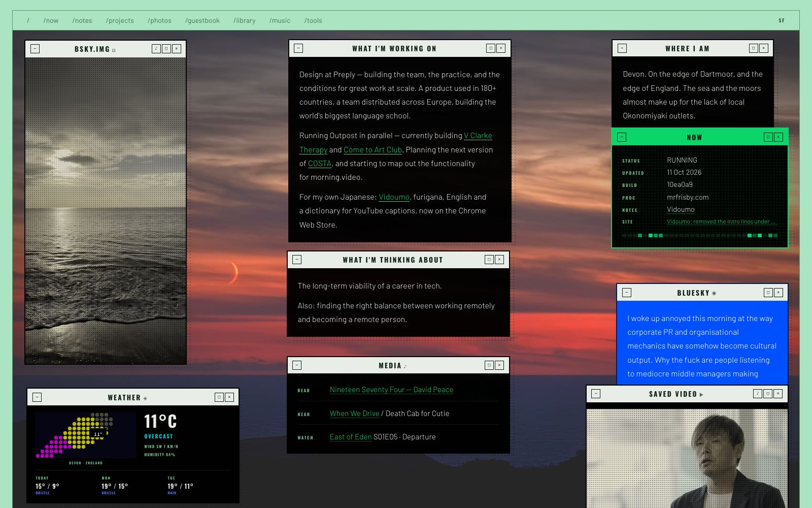Click the weather radar map of Devon

pos(85,435)
